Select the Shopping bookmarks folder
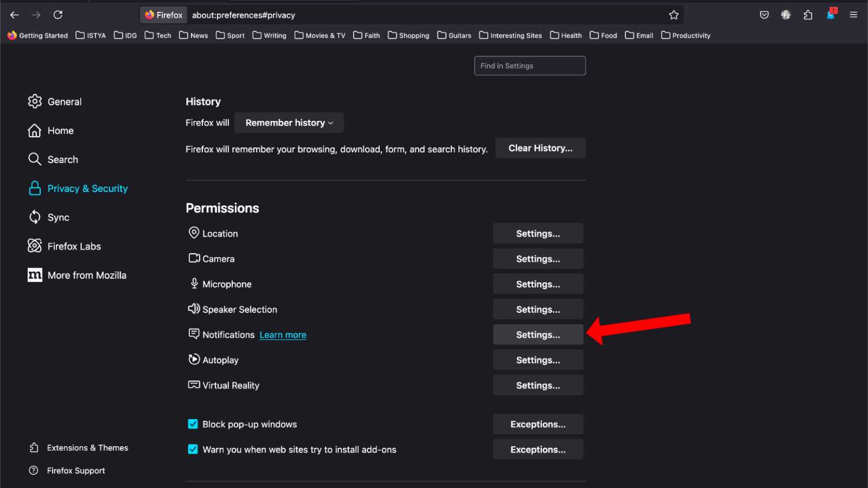The height and width of the screenshot is (488, 868). pos(408,35)
